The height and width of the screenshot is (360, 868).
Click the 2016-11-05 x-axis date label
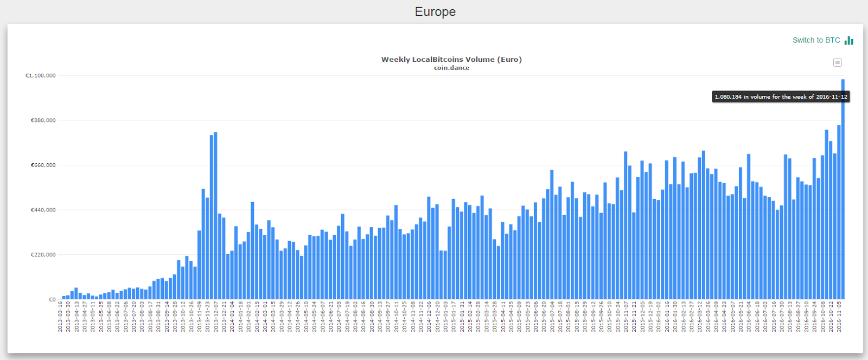click(x=839, y=317)
